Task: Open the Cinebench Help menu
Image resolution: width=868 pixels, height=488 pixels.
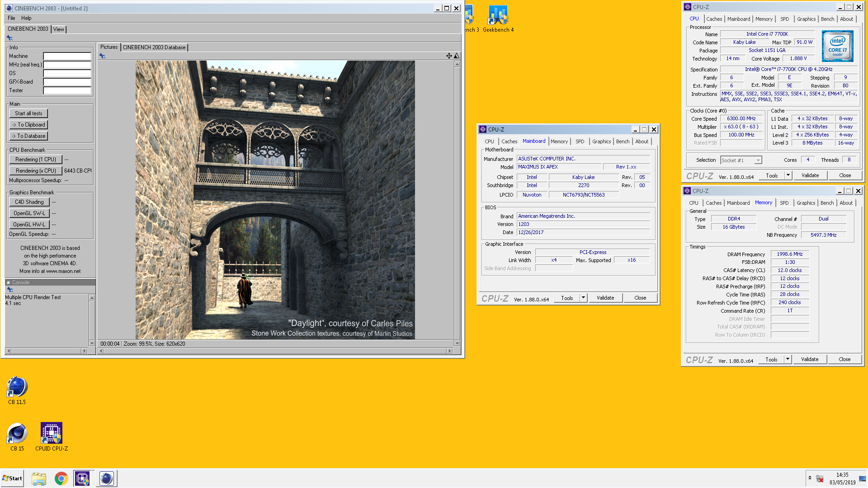Action: tap(26, 18)
